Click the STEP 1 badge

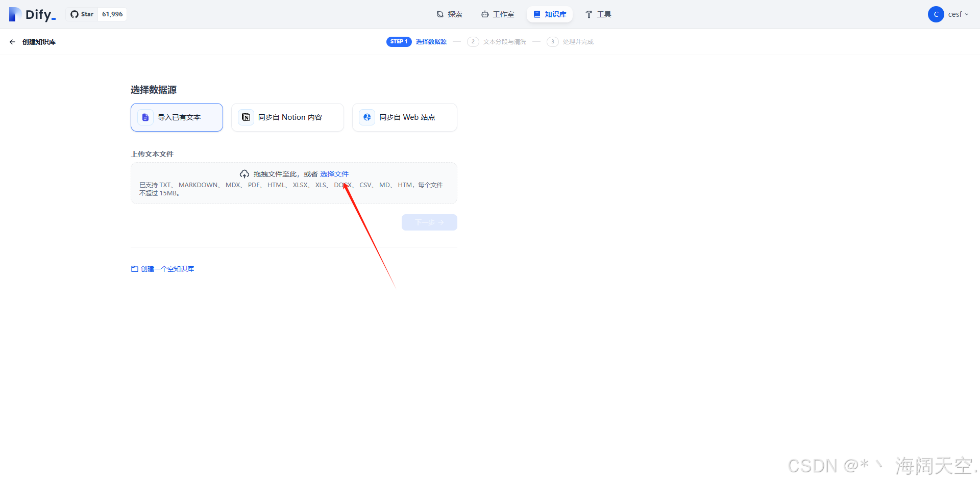pos(399,42)
